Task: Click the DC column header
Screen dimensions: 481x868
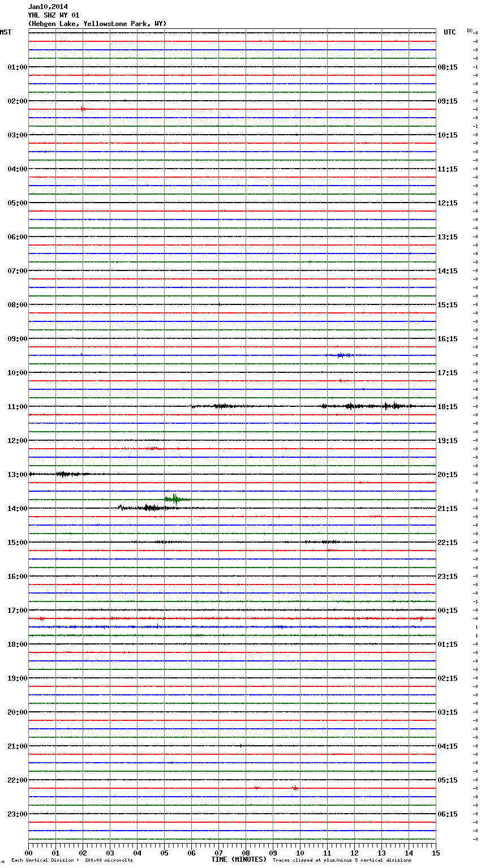Action: (x=470, y=31)
